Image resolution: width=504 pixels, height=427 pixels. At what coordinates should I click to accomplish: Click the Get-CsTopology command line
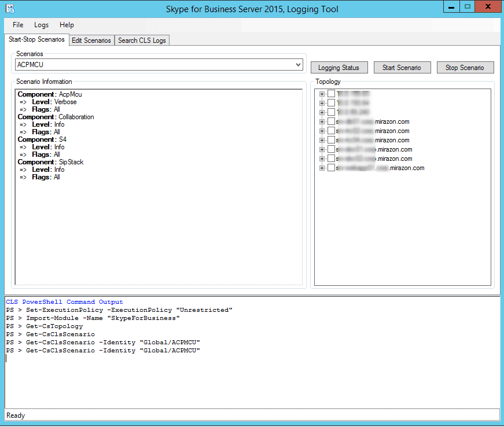tap(45, 326)
